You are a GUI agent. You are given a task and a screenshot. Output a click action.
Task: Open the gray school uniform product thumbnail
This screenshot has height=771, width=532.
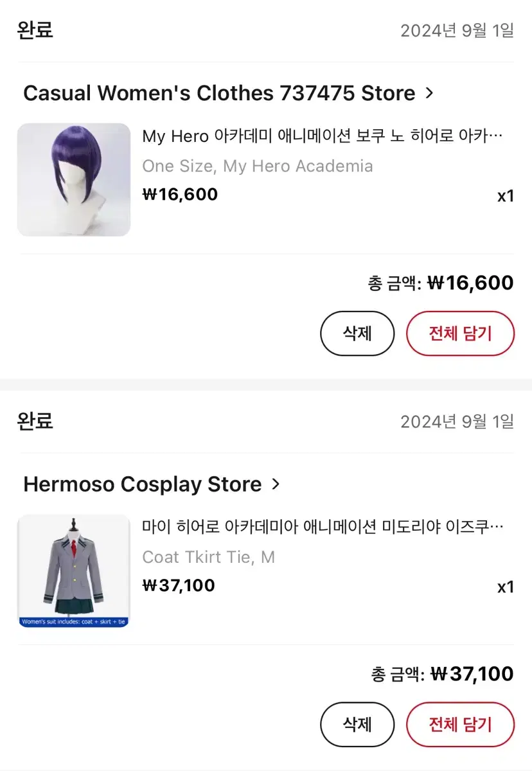pos(74,571)
